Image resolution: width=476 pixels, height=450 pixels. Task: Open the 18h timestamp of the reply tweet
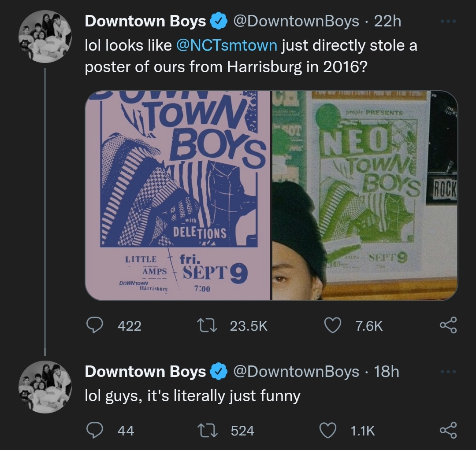(x=386, y=372)
